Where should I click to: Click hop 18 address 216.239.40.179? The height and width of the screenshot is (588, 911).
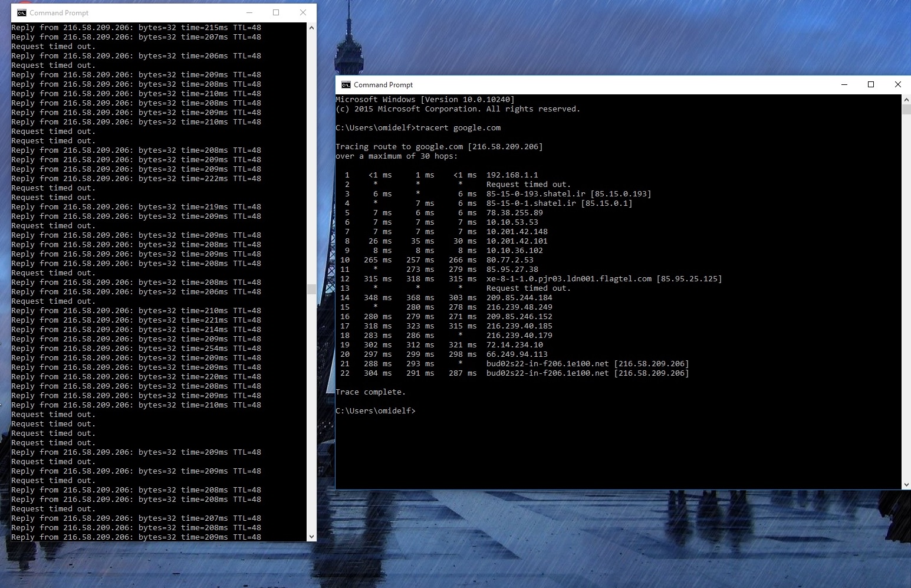pos(519,336)
